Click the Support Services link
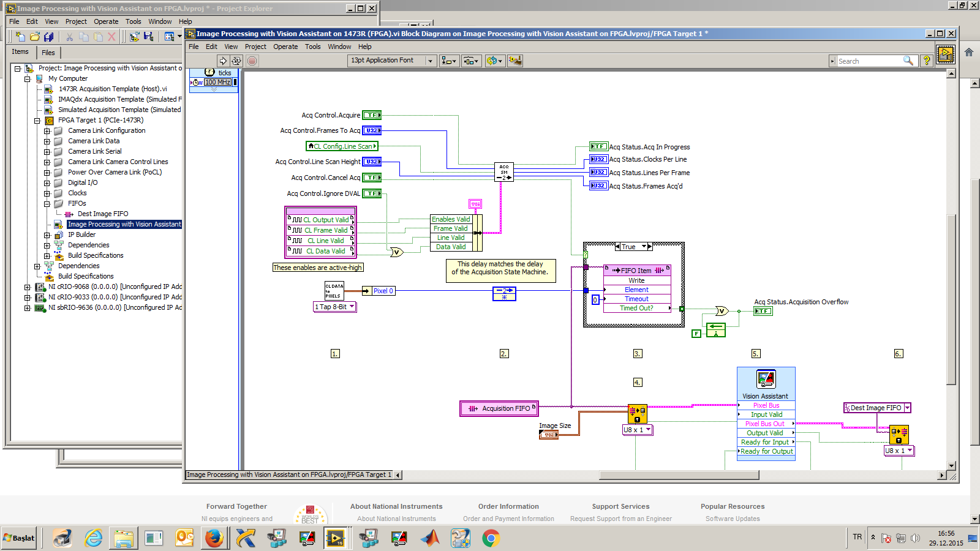The width and height of the screenshot is (980, 551). click(x=620, y=506)
